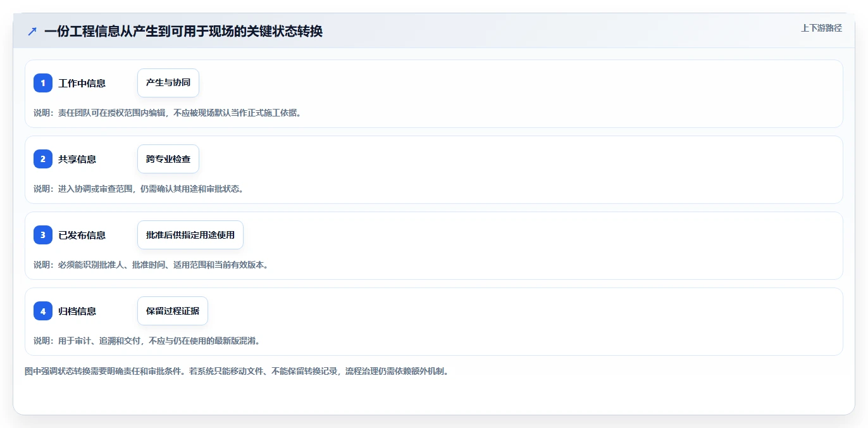Select the 跨专业检查 chip
Screen dimensions: 868x428
pos(168,159)
